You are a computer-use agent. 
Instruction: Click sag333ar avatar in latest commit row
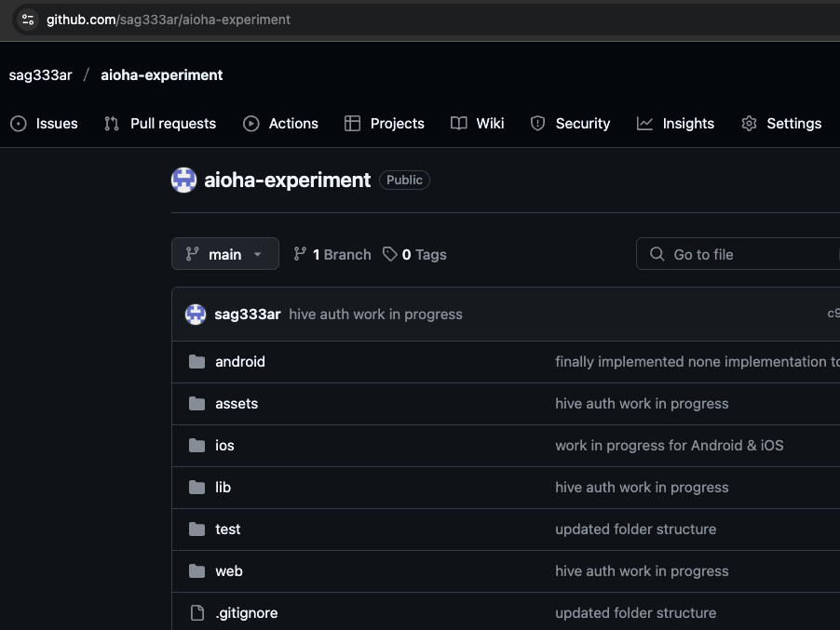[x=196, y=315]
